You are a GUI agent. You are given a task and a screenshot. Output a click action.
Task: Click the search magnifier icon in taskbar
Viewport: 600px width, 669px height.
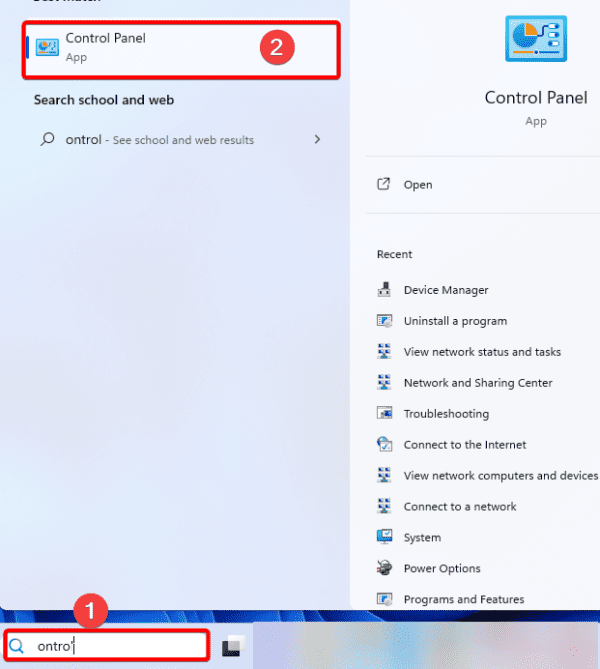[x=17, y=646]
